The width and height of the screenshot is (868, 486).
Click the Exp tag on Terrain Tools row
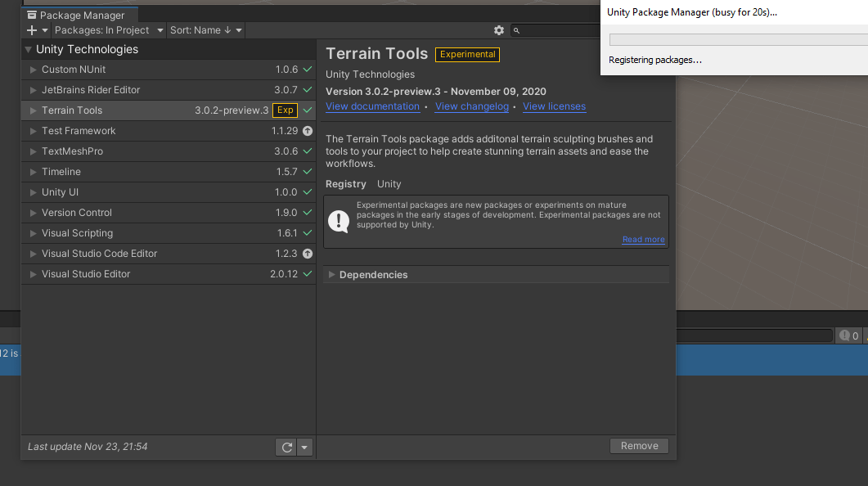pos(285,110)
